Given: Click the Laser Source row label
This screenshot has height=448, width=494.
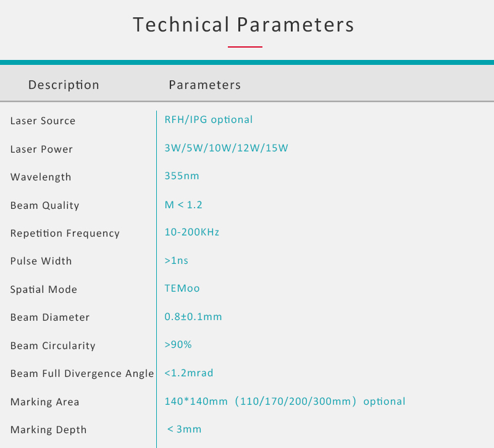Looking at the screenshot, I should tap(43, 120).
